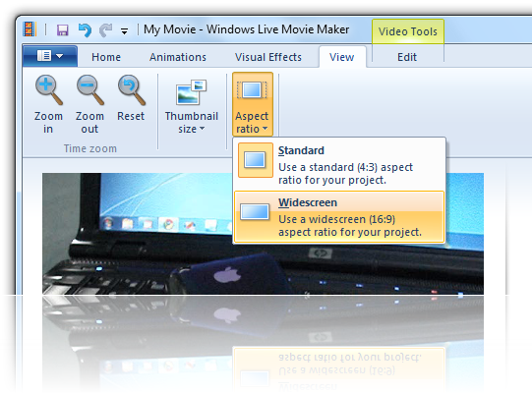
Task: Choose the Widescreen 16:9 aspect ratio
Action: (339, 217)
